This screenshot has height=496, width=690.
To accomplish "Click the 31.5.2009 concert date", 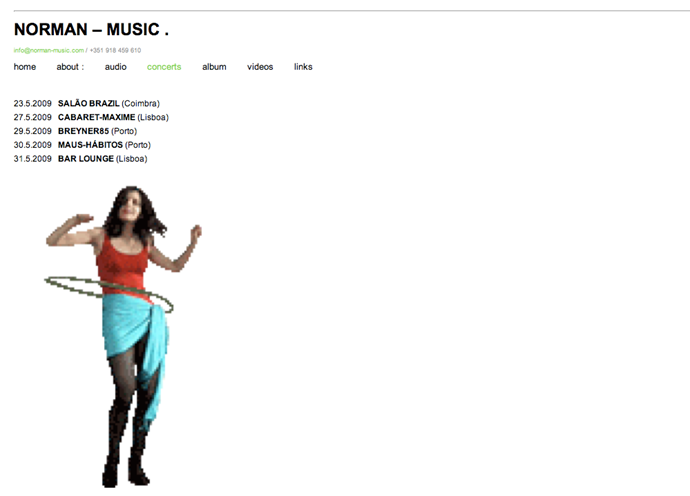I will click(33, 158).
